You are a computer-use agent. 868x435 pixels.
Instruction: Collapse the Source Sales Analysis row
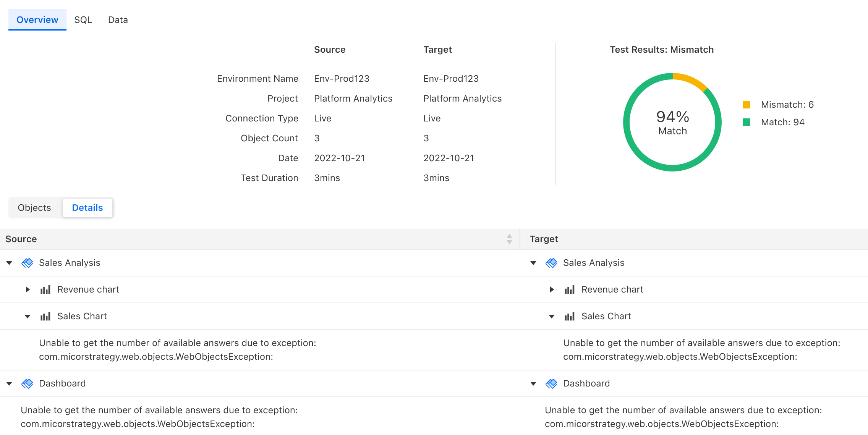10,263
